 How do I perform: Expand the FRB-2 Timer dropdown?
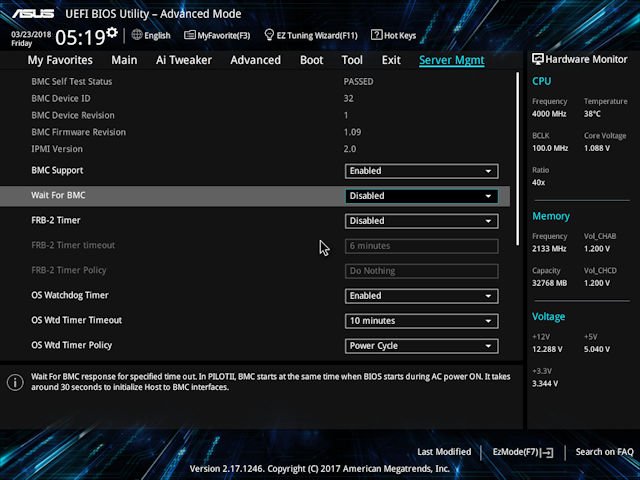(421, 221)
